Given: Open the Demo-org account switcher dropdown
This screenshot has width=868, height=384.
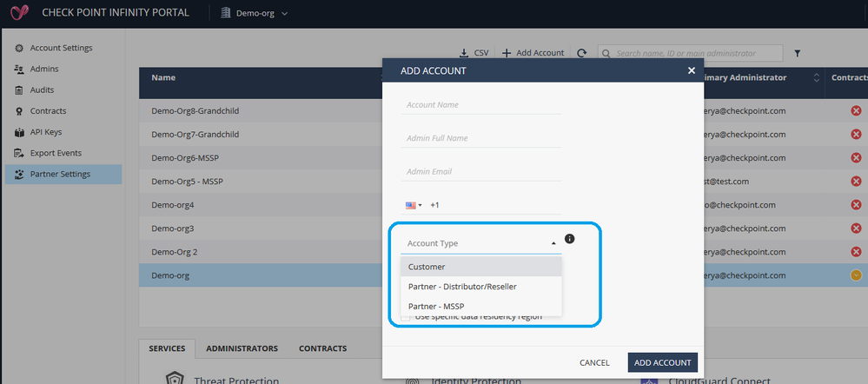Looking at the screenshot, I should click(x=255, y=13).
